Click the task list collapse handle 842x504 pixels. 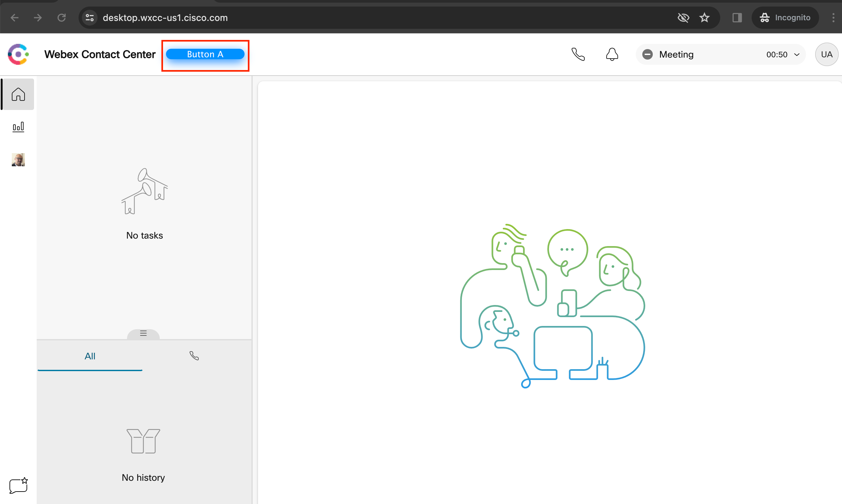click(143, 333)
